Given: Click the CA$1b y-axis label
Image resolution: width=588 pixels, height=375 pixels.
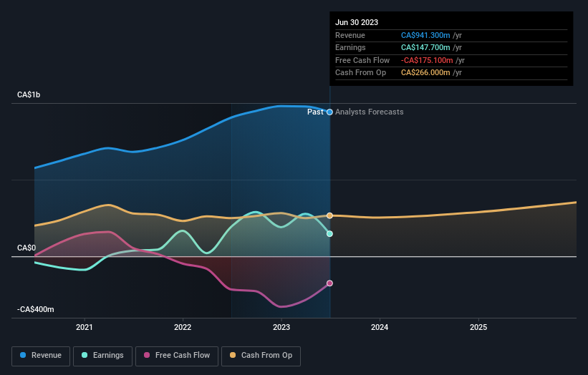Looking at the screenshot, I should [29, 94].
